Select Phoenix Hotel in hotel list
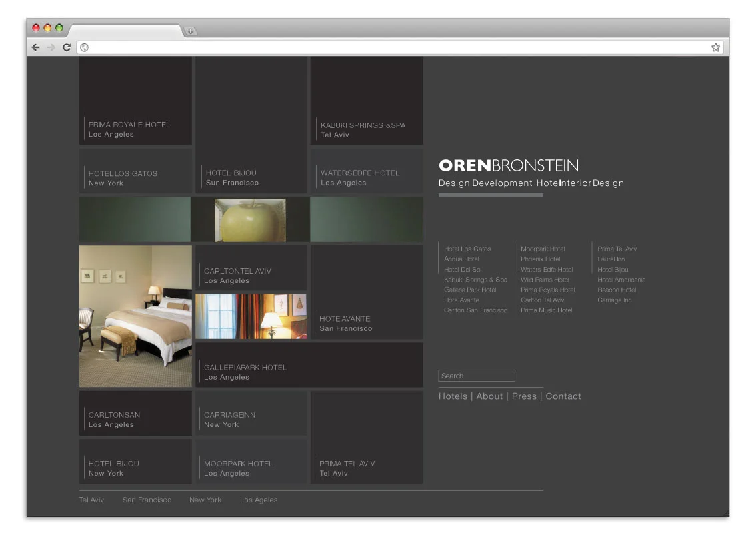 tap(541, 259)
